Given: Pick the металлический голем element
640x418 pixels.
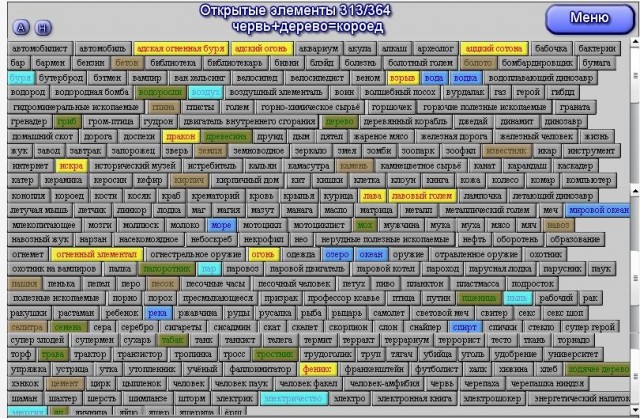Looking at the screenshot, I should click(487, 210).
